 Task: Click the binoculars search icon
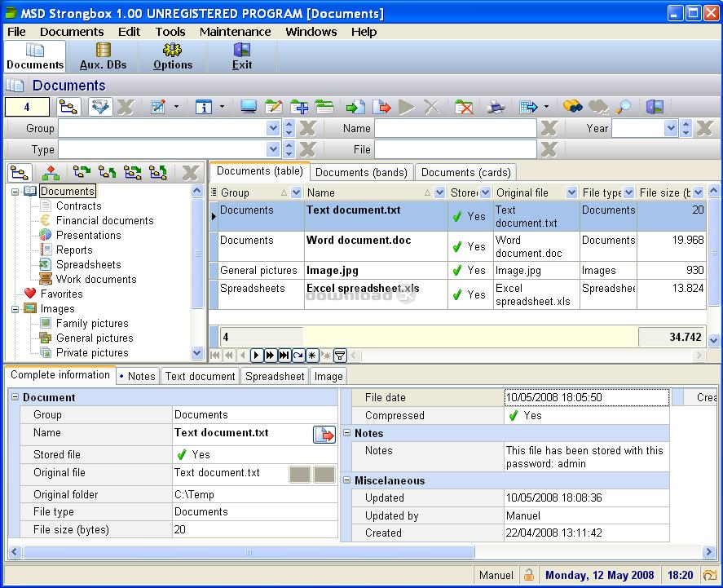(x=573, y=107)
